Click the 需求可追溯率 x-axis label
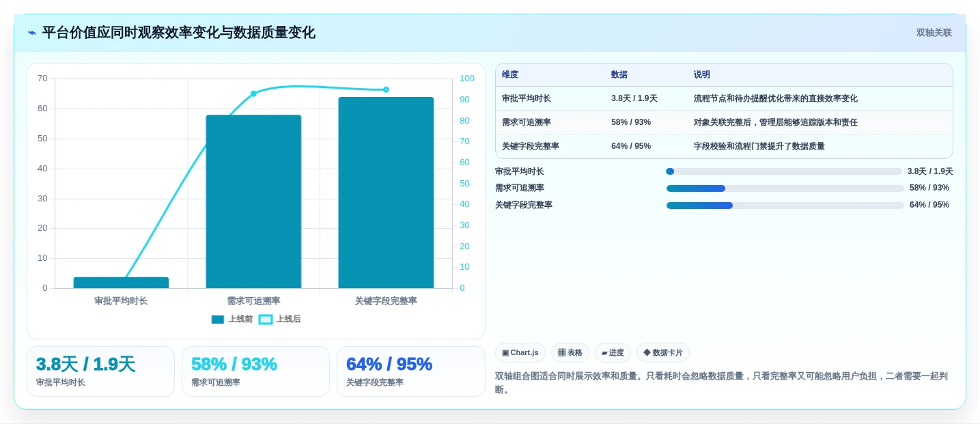 pos(253,301)
